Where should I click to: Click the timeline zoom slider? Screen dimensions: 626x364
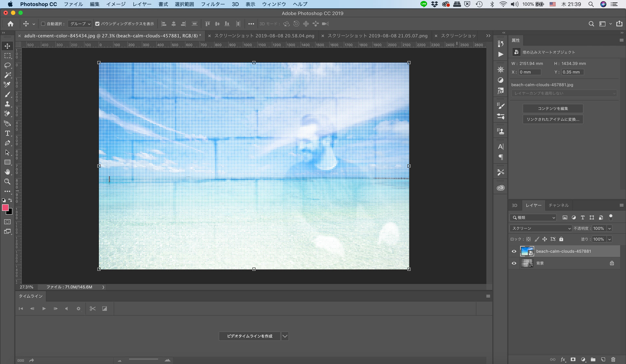tap(143, 360)
